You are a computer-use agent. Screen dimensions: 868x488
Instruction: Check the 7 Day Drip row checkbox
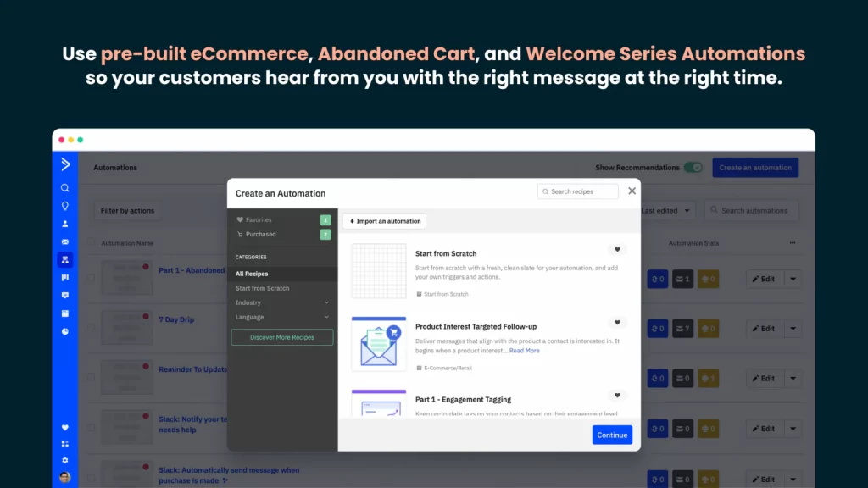pos(91,328)
